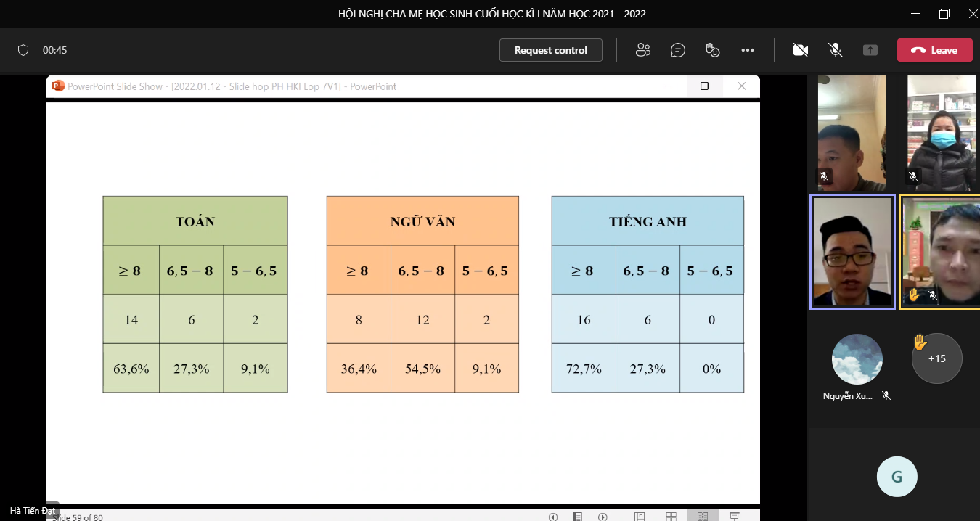Click the Request control button
Image resolution: width=980 pixels, height=521 pixels.
pos(551,50)
